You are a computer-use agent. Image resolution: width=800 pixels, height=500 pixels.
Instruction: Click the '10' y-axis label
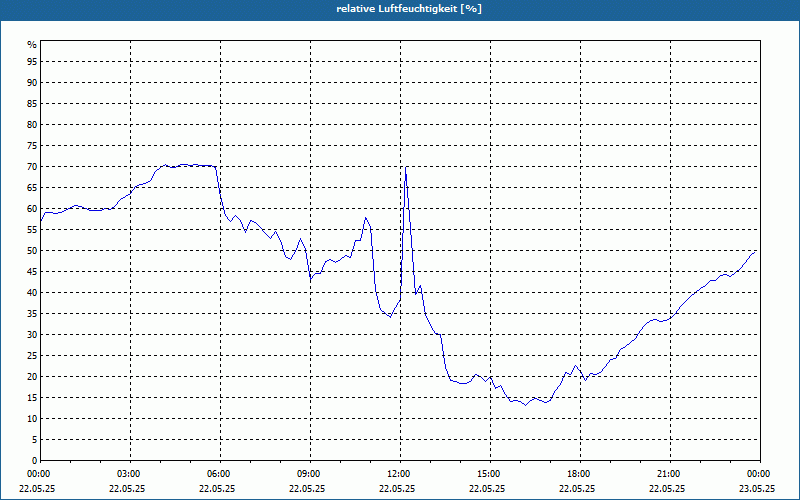[x=32, y=419]
